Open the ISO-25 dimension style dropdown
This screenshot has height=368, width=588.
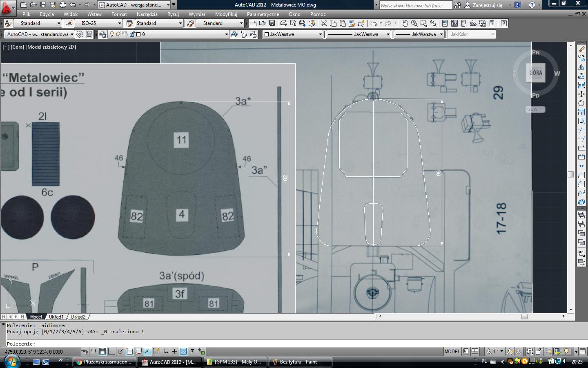point(119,23)
